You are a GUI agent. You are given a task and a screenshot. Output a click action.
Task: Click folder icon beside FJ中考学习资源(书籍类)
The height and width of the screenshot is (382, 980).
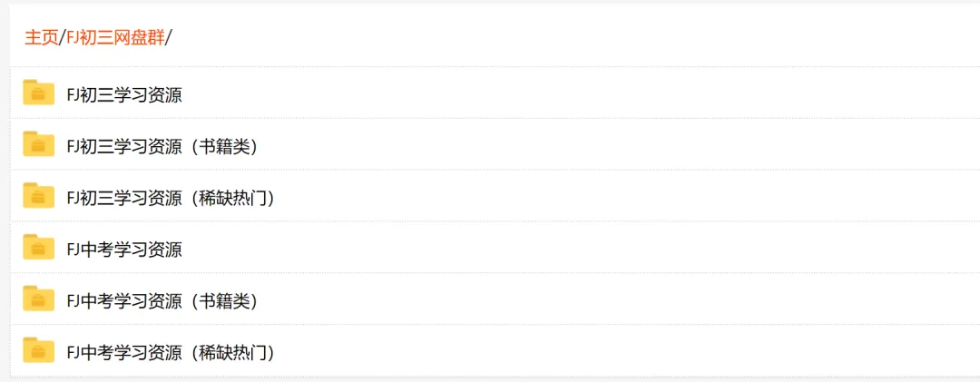pos(38,299)
